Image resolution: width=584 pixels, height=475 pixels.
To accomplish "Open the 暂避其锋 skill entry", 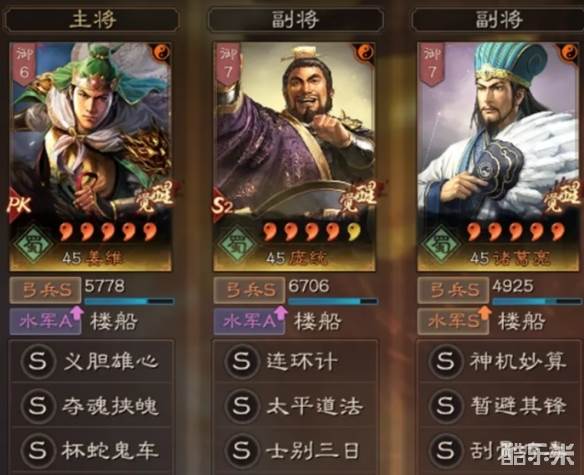I will (500, 405).
